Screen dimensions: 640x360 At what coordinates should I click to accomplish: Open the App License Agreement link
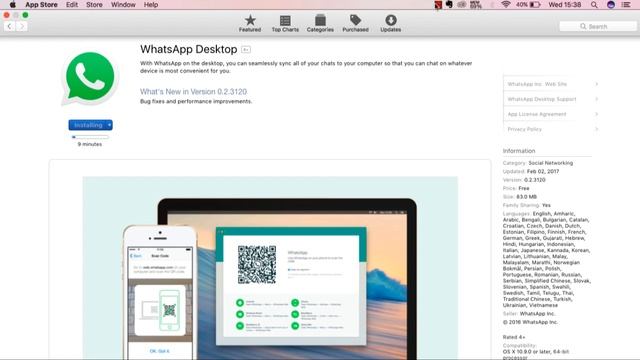[x=537, y=114]
